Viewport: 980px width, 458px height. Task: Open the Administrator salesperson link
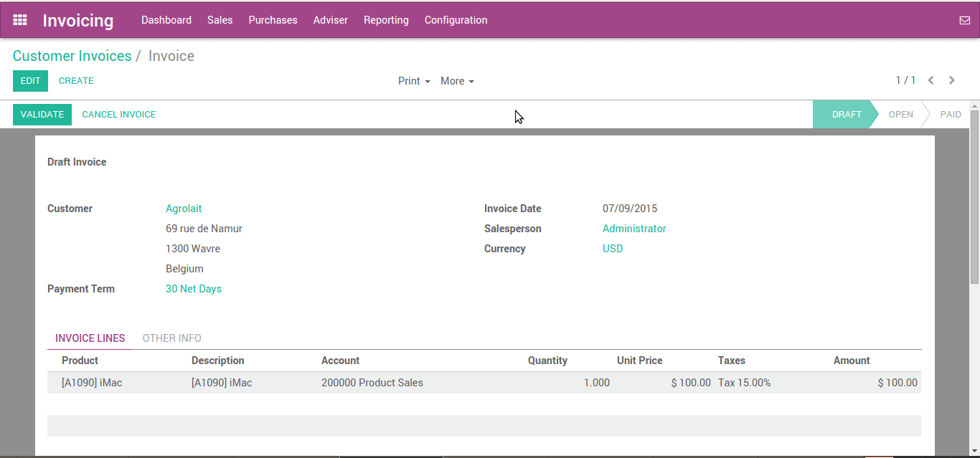pyautogui.click(x=634, y=228)
